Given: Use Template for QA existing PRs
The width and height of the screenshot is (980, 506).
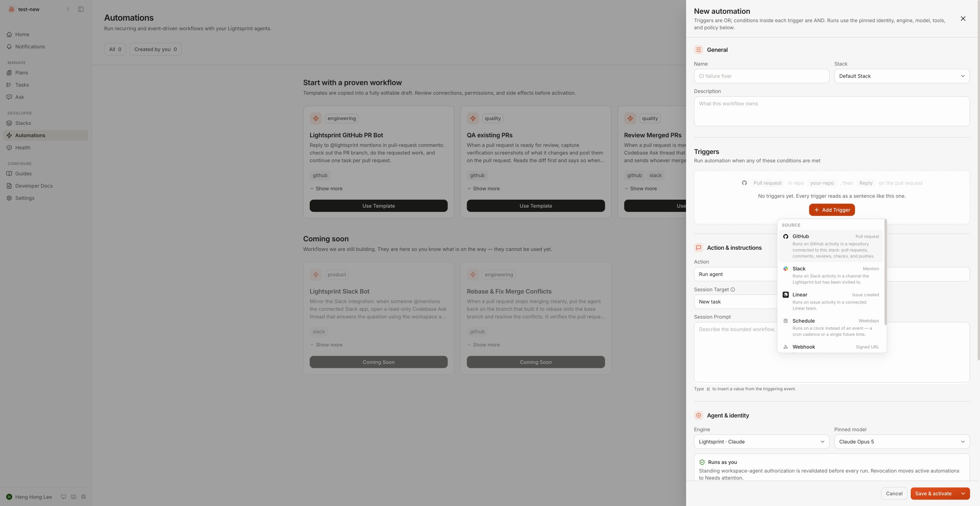Looking at the screenshot, I should 536,206.
